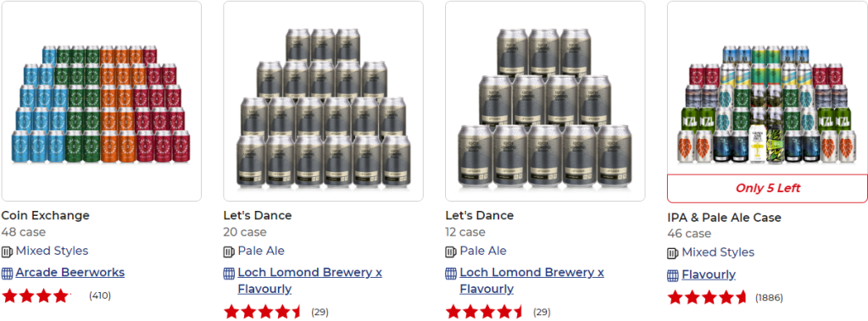Select IPA & Pale Ale Case title
This screenshot has width=868, height=321.
[x=724, y=218]
